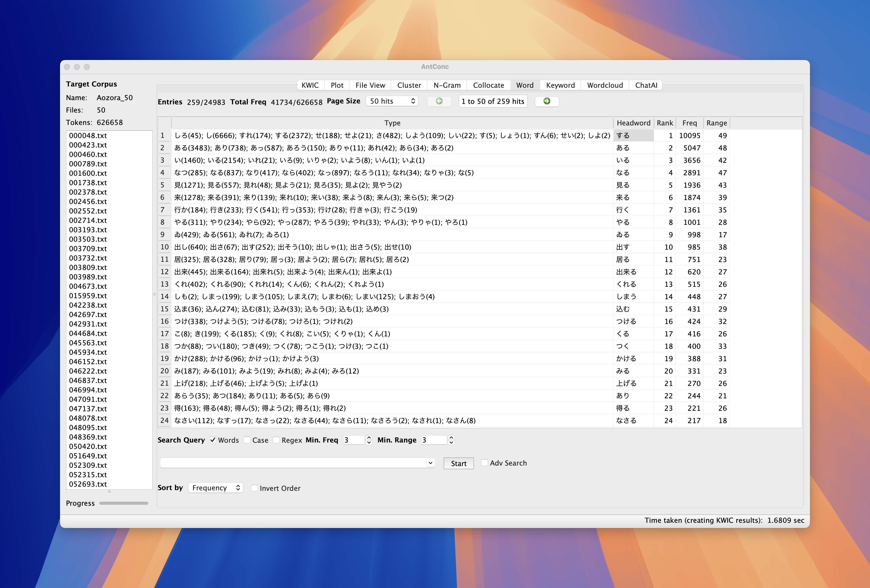Click the green previous page arrow
The image size is (870, 588).
[439, 101]
